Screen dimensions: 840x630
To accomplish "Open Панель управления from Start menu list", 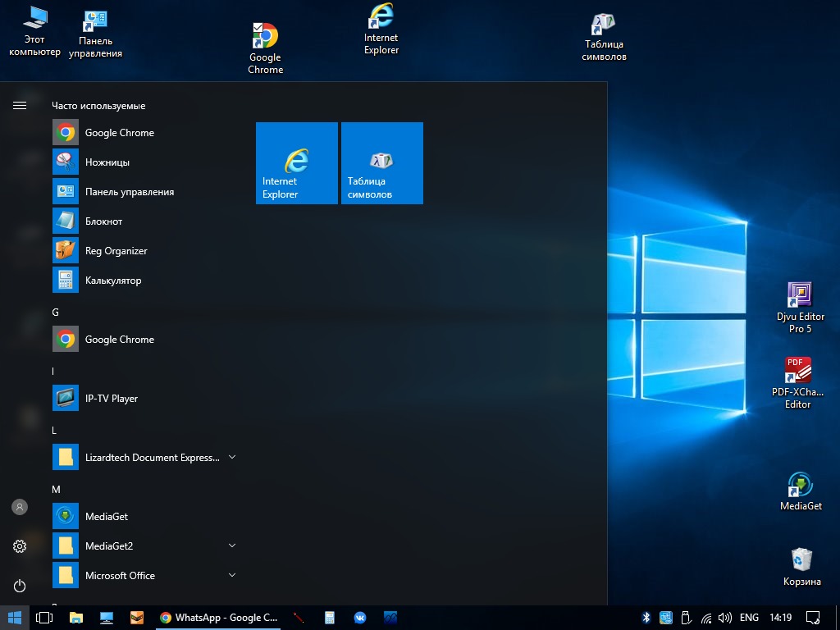I will [x=144, y=192].
